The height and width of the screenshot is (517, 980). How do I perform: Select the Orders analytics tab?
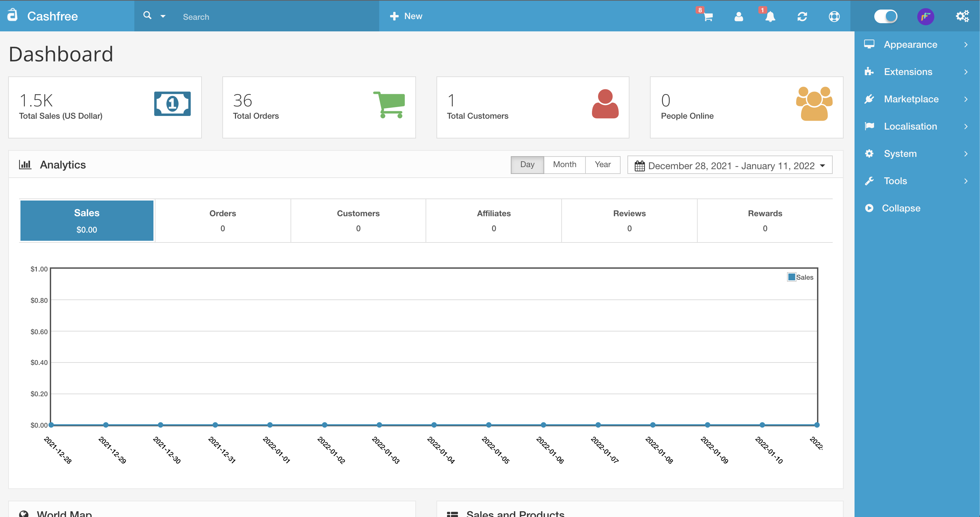pyautogui.click(x=223, y=220)
